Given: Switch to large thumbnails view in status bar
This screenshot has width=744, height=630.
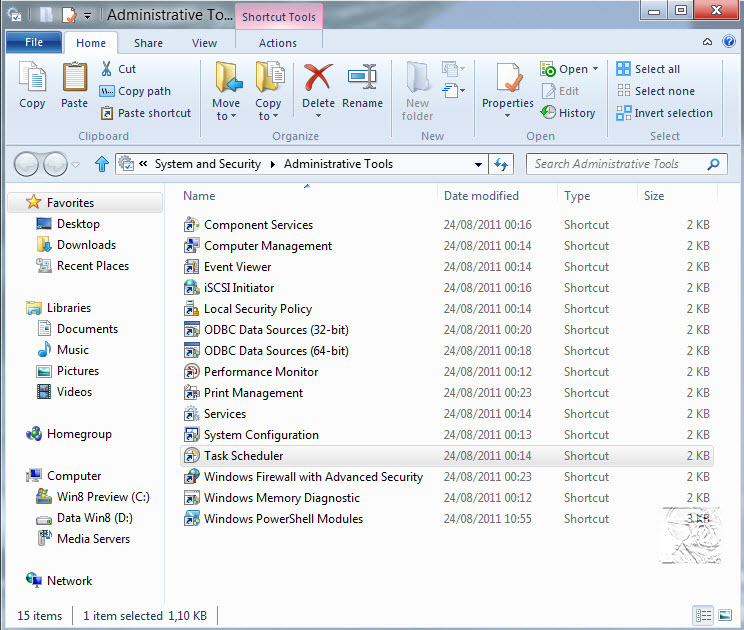Looking at the screenshot, I should (x=725, y=616).
